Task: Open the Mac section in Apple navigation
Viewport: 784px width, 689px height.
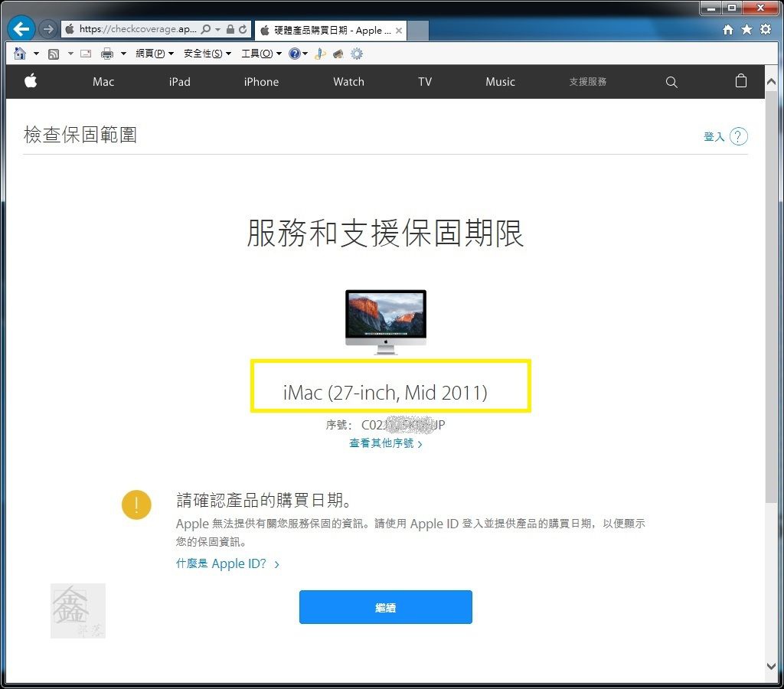Action: click(103, 81)
